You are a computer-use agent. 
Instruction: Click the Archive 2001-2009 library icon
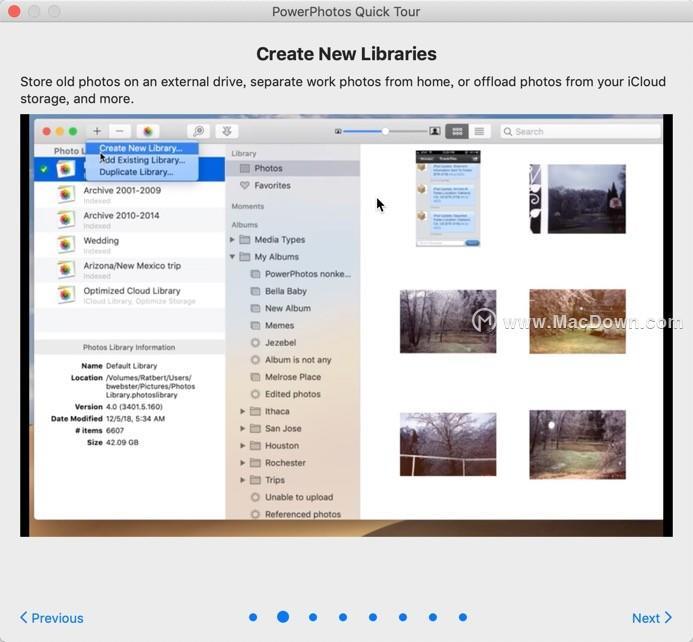pyautogui.click(x=65, y=194)
